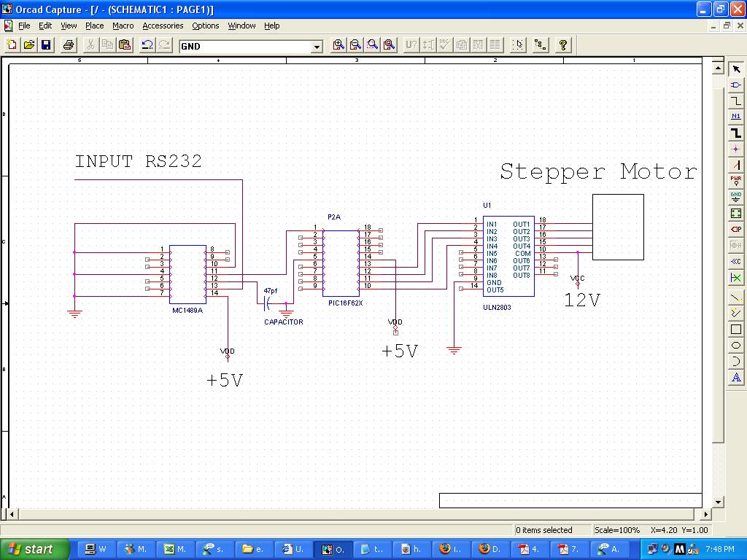Click the vertical scrollbar down arrow
The image size is (747, 560).
pyautogui.click(x=718, y=502)
